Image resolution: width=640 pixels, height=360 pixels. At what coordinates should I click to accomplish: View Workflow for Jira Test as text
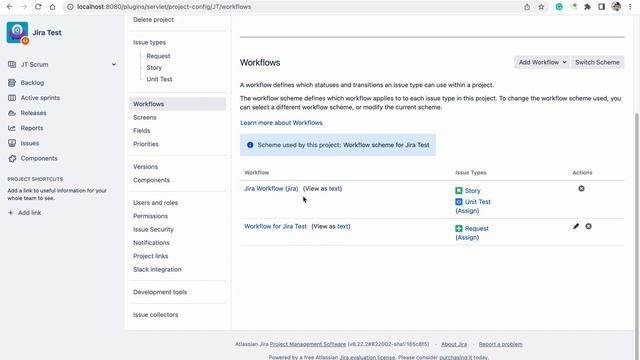343,226
